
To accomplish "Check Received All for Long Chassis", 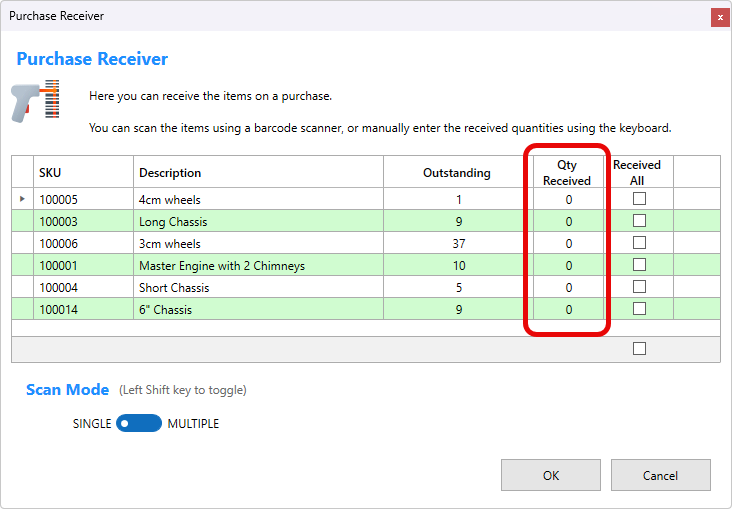I will [639, 221].
